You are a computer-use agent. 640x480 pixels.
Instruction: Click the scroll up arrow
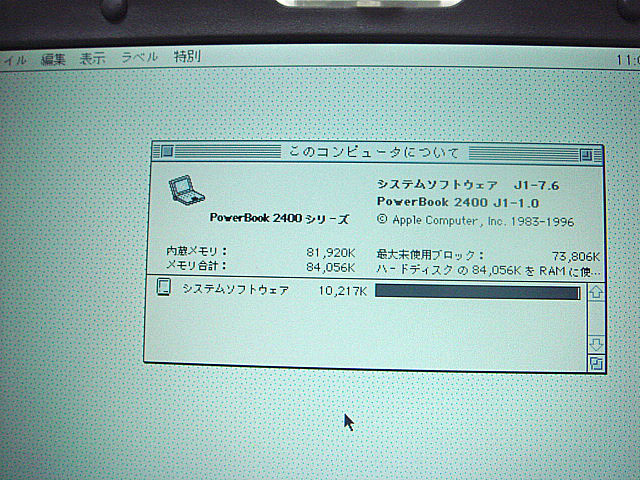[596, 291]
